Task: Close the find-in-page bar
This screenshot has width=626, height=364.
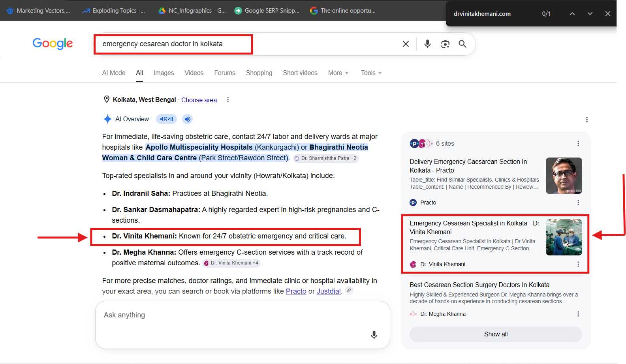Action: coord(607,14)
